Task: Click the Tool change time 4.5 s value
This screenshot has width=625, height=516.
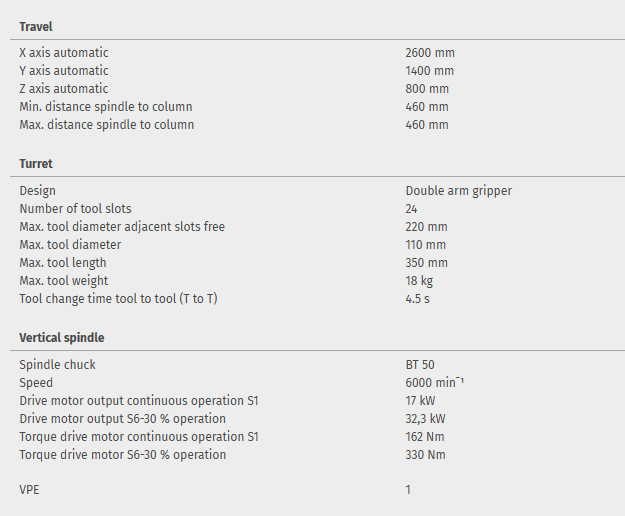Action: [418, 299]
